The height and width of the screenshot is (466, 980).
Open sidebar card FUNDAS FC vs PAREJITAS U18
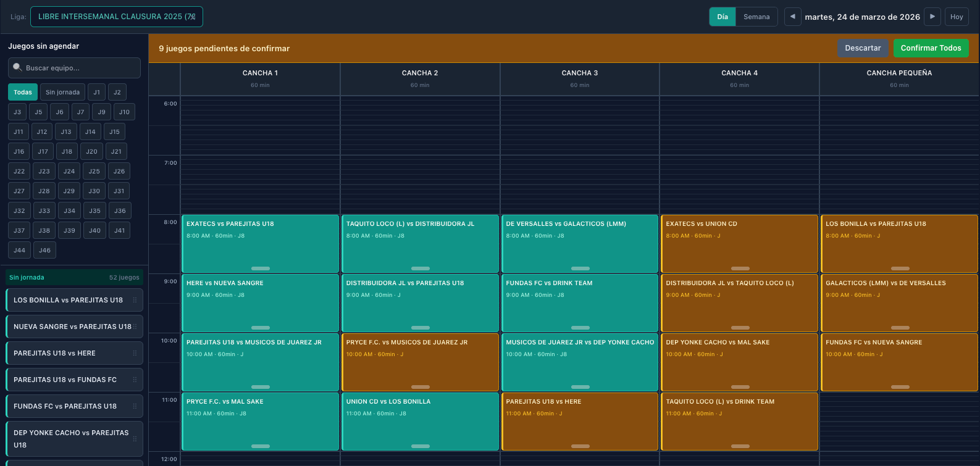(x=74, y=406)
